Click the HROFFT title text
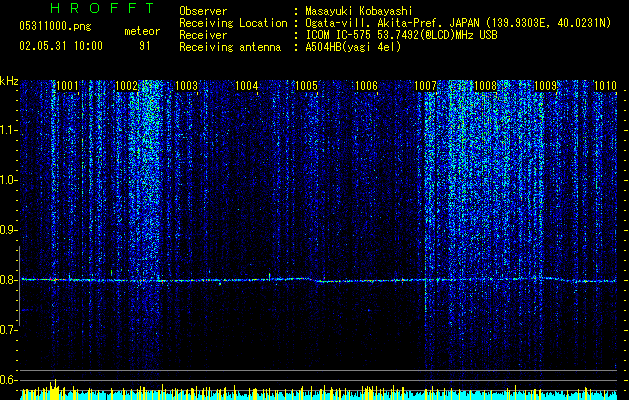629x400 pixels. pyautogui.click(x=103, y=8)
